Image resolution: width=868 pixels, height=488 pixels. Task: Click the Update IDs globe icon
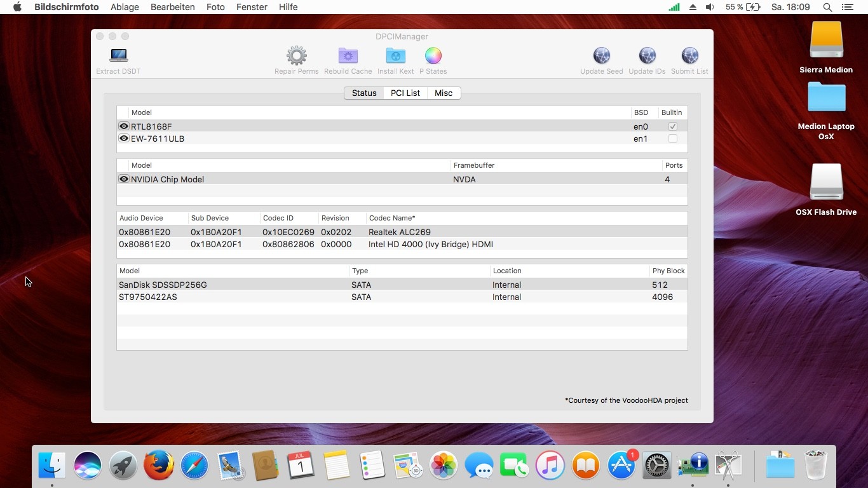647,56
